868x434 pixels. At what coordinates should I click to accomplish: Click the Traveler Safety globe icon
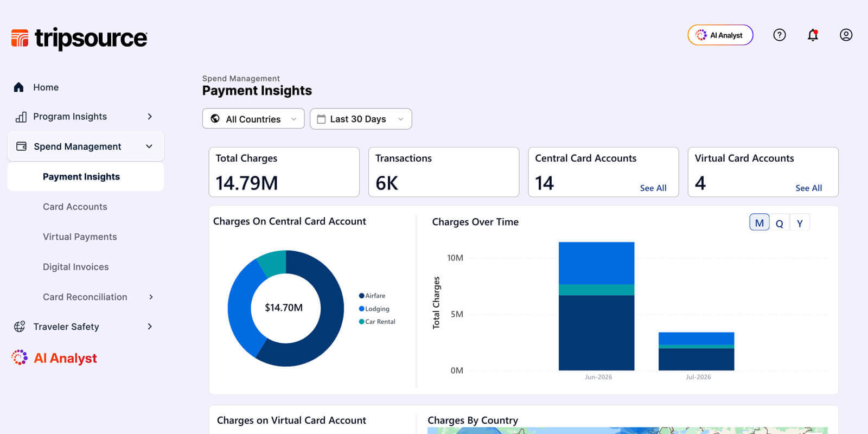coord(20,327)
